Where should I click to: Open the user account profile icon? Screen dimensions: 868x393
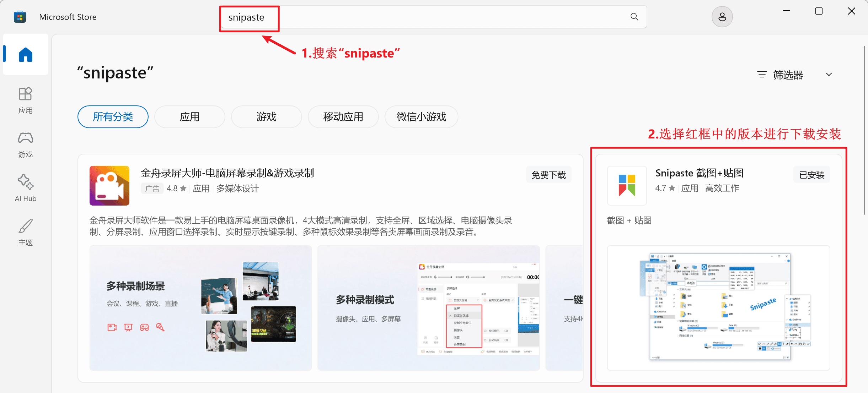[722, 16]
